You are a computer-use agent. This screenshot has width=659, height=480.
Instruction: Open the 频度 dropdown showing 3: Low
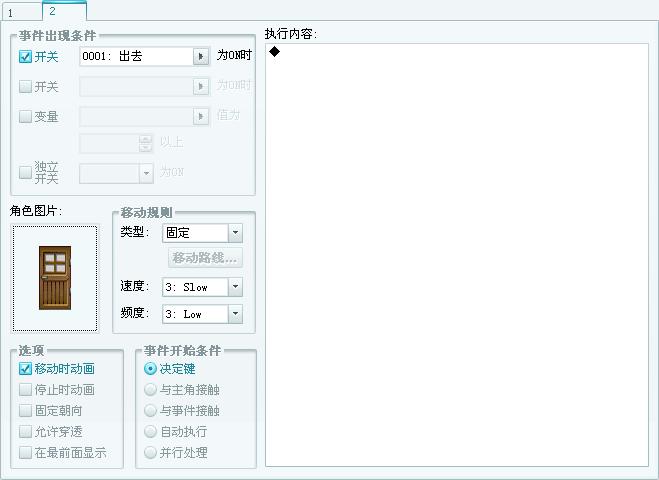click(x=235, y=314)
